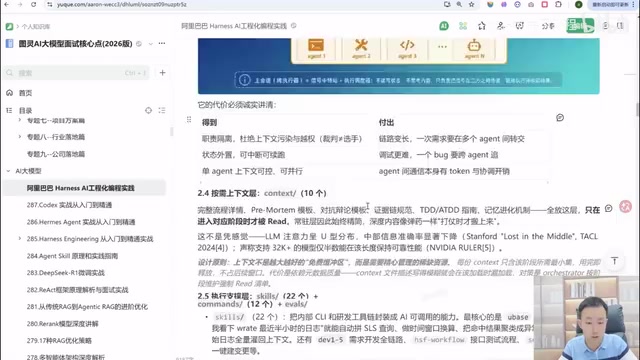Click the plus button to create new document
This screenshot has height=360, width=640.
pyautogui.click(x=162, y=73)
